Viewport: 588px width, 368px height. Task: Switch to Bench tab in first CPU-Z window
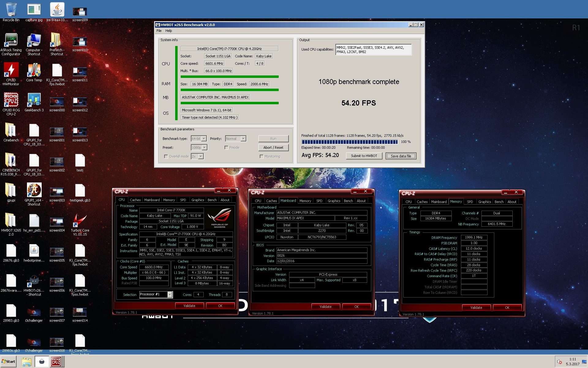(x=212, y=200)
